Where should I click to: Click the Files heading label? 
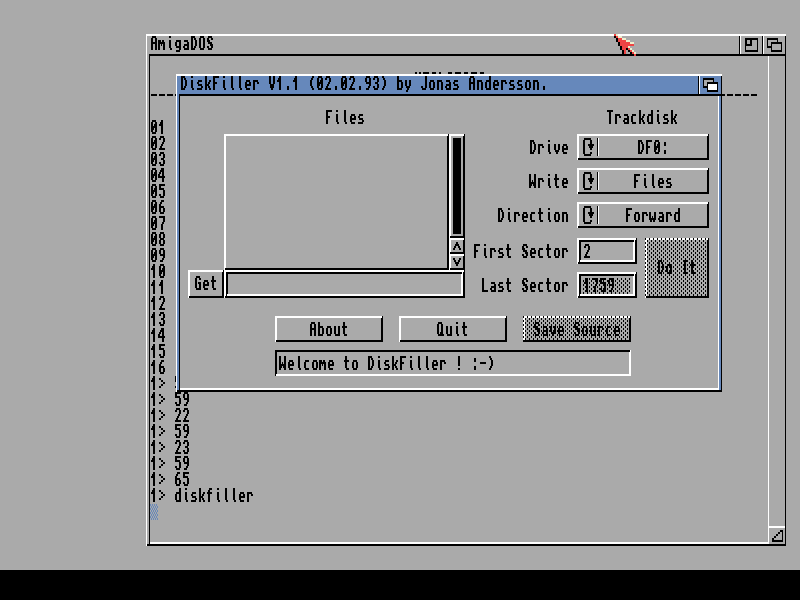[345, 117]
